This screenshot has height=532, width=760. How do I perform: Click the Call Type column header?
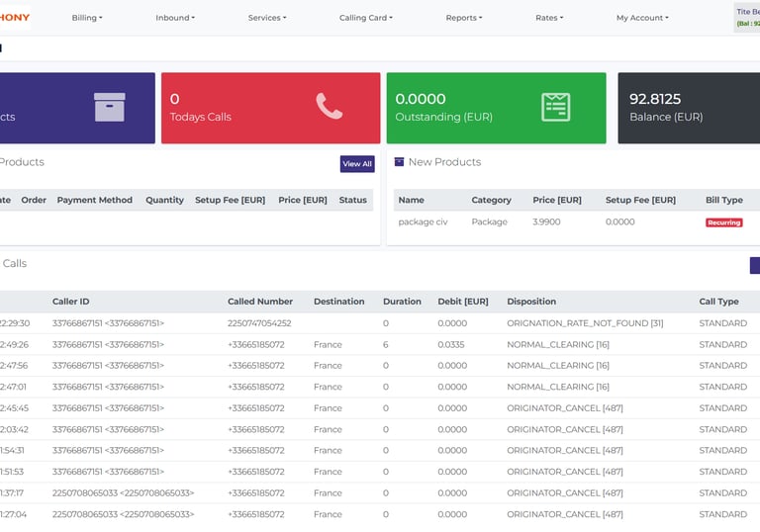pos(718,302)
